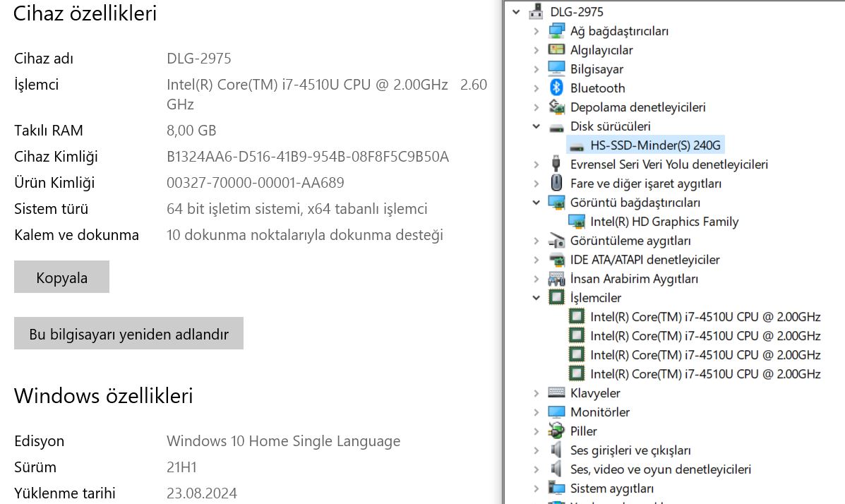Select the Bluetooth label in the device tree
Image resolution: width=845 pixels, height=504 pixels.
click(598, 88)
